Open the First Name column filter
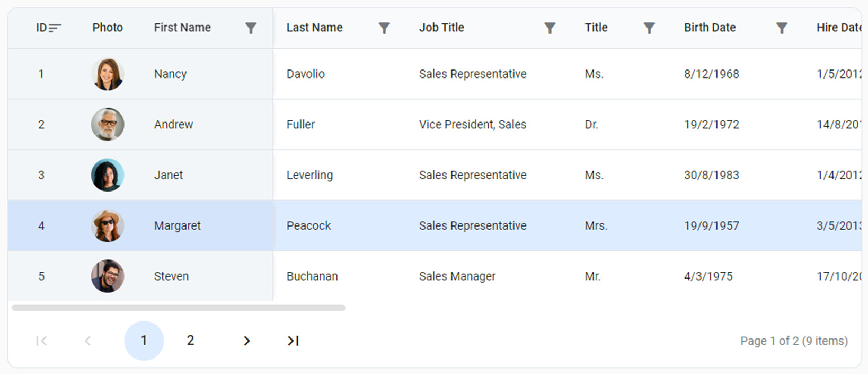This screenshot has width=868, height=374. tap(251, 28)
